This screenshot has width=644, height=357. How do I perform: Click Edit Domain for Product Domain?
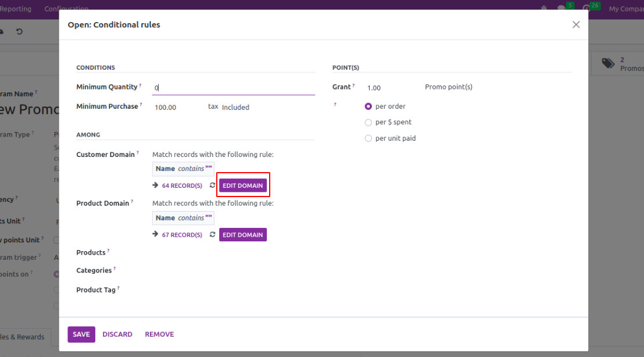(243, 235)
